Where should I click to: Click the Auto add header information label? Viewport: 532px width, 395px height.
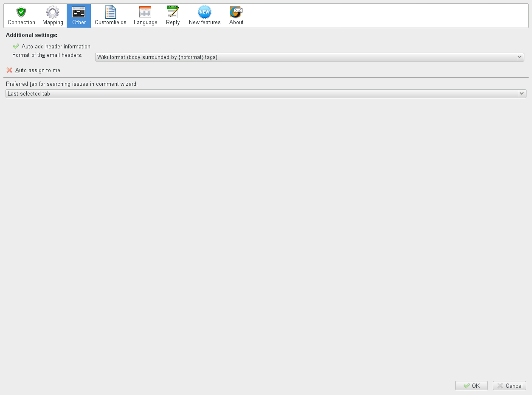[x=56, y=47]
